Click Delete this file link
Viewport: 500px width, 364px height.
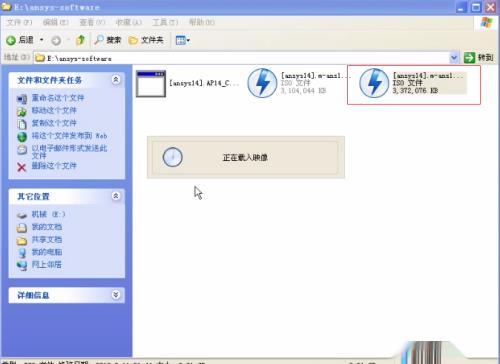coord(54,166)
